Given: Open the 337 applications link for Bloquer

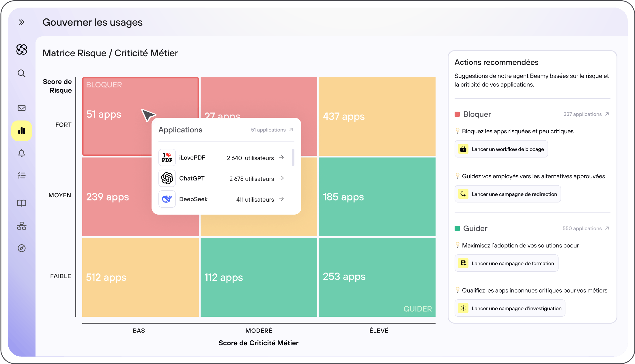Looking at the screenshot, I should click(586, 114).
